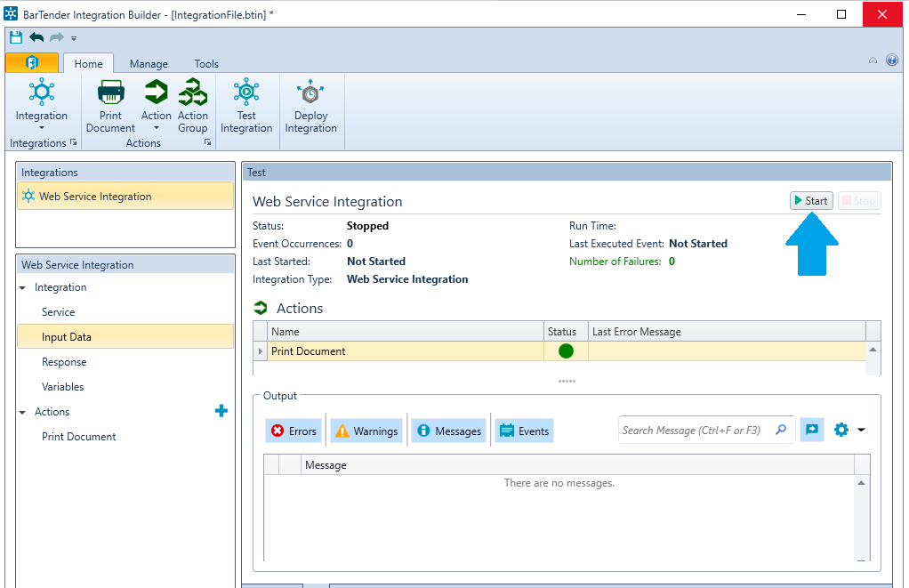
Task: Click the Message column header in Output
Action: coord(577,464)
